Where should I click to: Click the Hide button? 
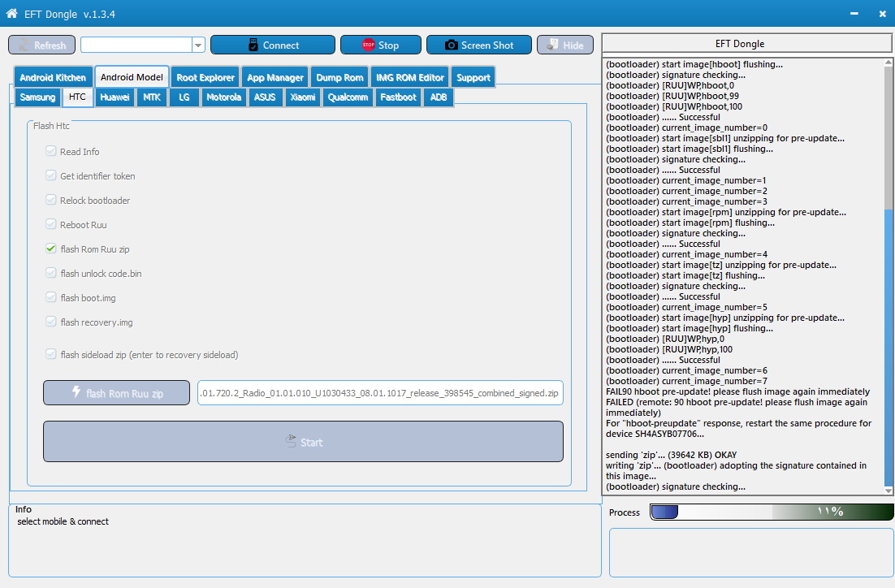tap(565, 45)
